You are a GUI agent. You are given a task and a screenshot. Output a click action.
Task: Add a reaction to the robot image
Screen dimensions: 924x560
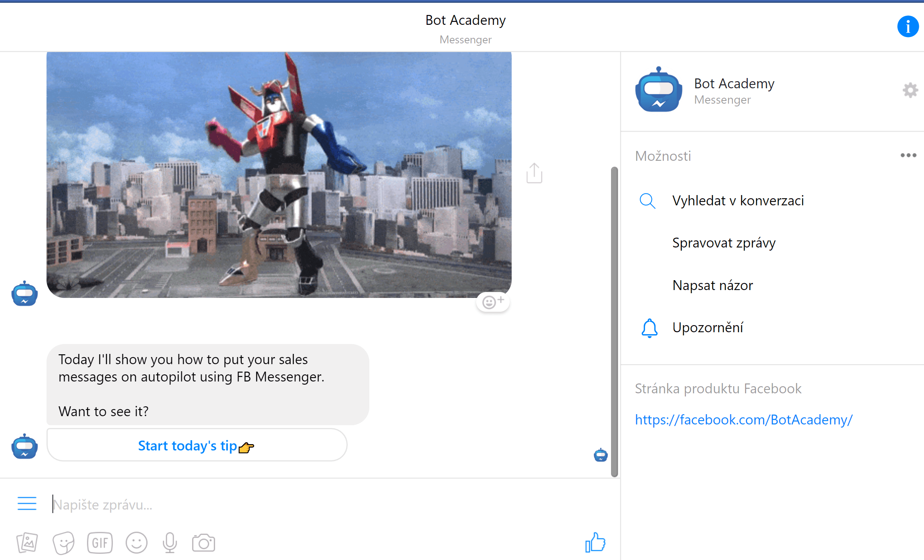[492, 302]
